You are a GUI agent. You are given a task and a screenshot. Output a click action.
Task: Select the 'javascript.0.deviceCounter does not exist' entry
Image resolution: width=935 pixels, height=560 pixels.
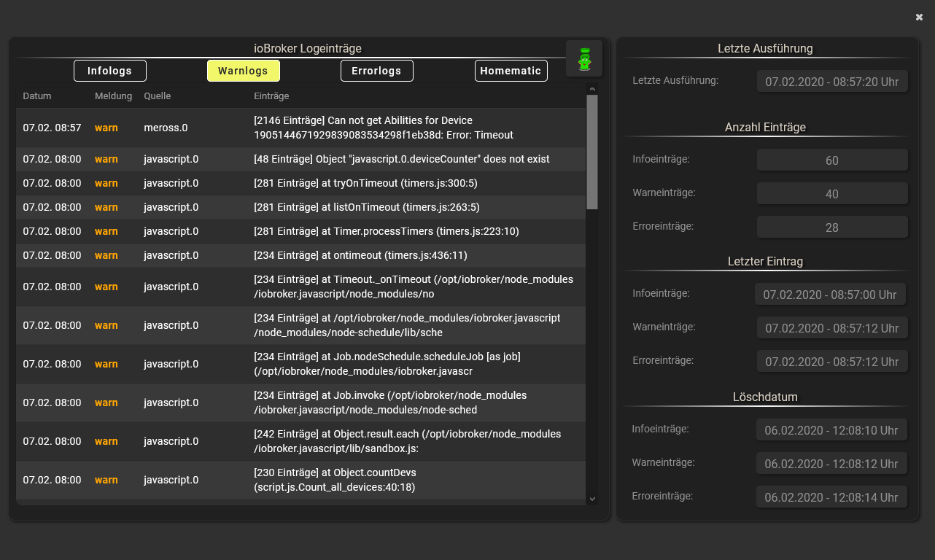pos(402,159)
